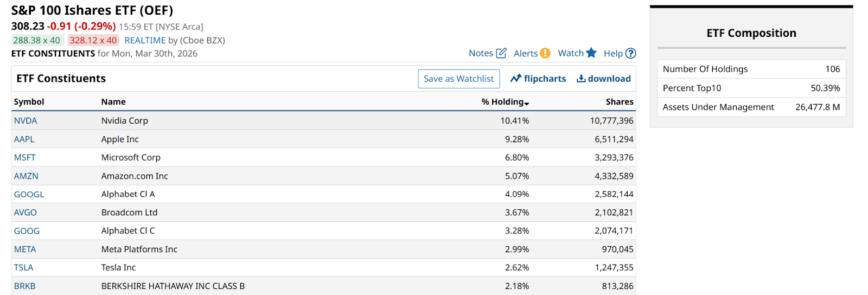This screenshot has width=868, height=295.
Task: Click Apple Inc name cell
Action: tap(120, 139)
